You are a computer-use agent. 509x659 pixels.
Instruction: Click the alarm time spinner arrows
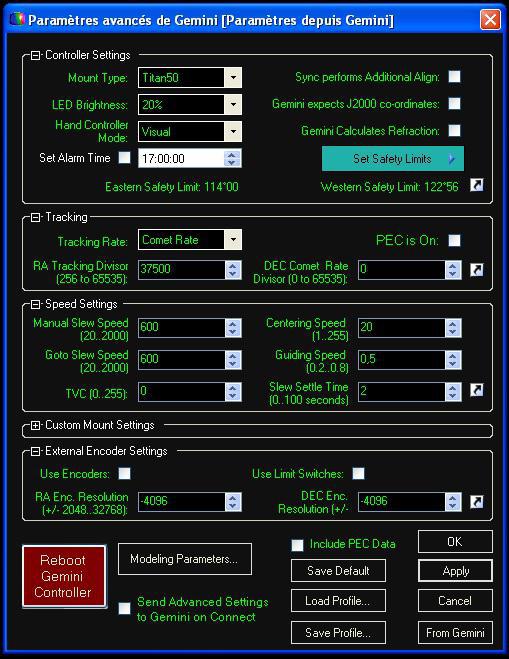tap(232, 158)
